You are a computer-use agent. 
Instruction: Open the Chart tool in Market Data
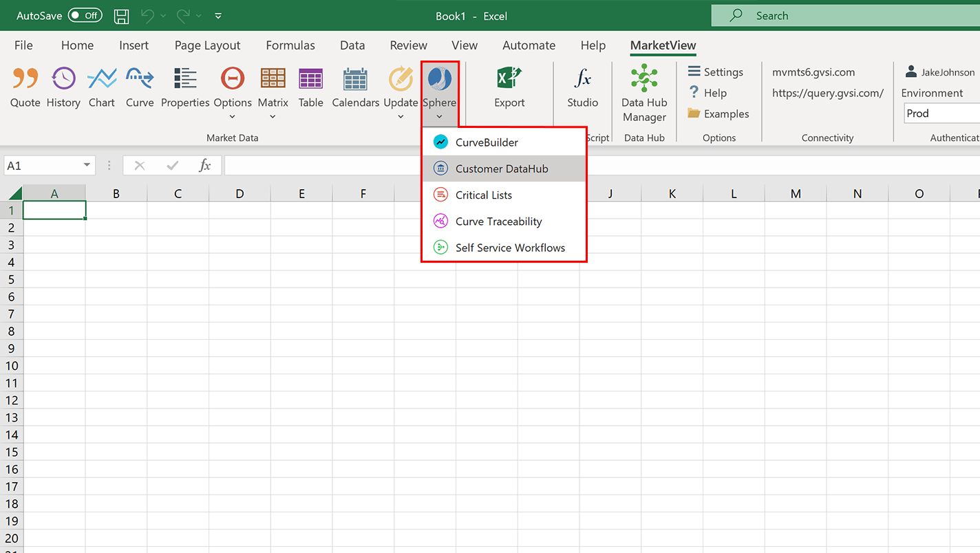[x=102, y=88]
